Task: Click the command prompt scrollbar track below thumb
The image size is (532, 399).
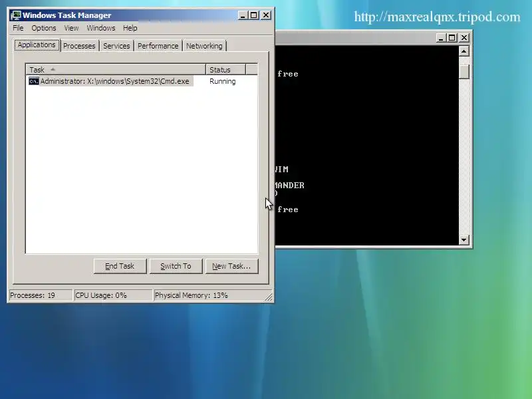Action: (x=464, y=156)
